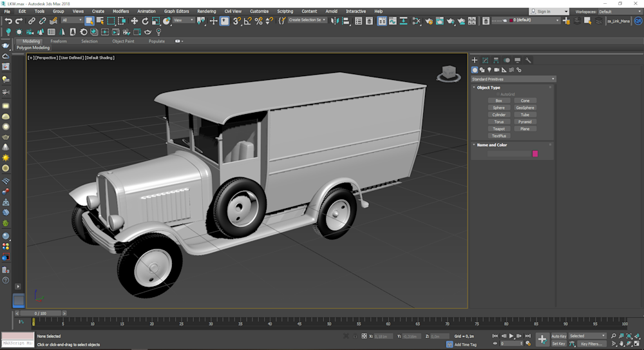Enable the AutoGrid checkbox

[498, 94]
